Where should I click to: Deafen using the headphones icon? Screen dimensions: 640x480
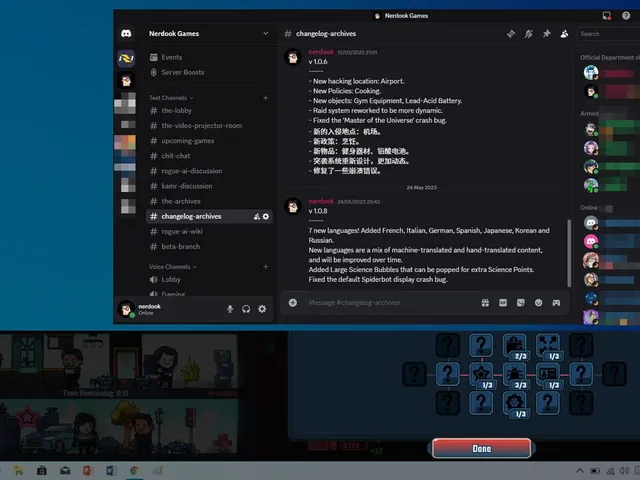(x=246, y=309)
